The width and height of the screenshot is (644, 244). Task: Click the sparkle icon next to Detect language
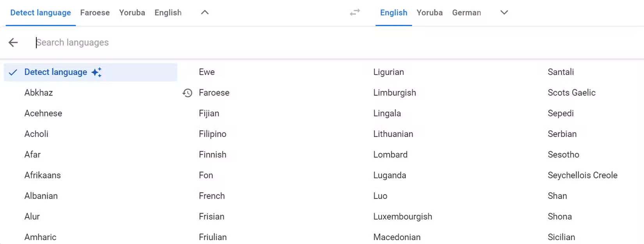pyautogui.click(x=96, y=72)
